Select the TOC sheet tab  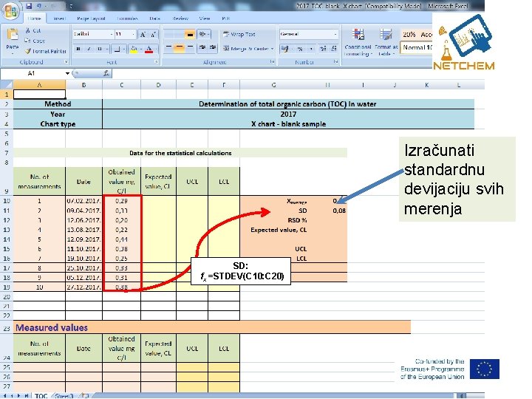(41, 395)
